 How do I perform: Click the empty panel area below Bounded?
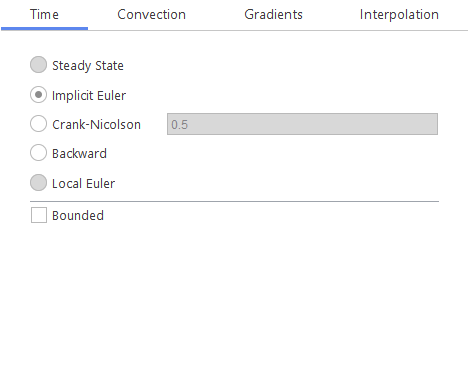click(x=234, y=293)
